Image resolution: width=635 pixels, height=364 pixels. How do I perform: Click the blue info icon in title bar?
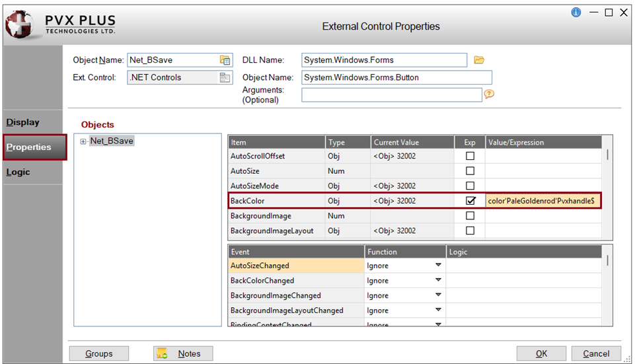click(x=576, y=12)
